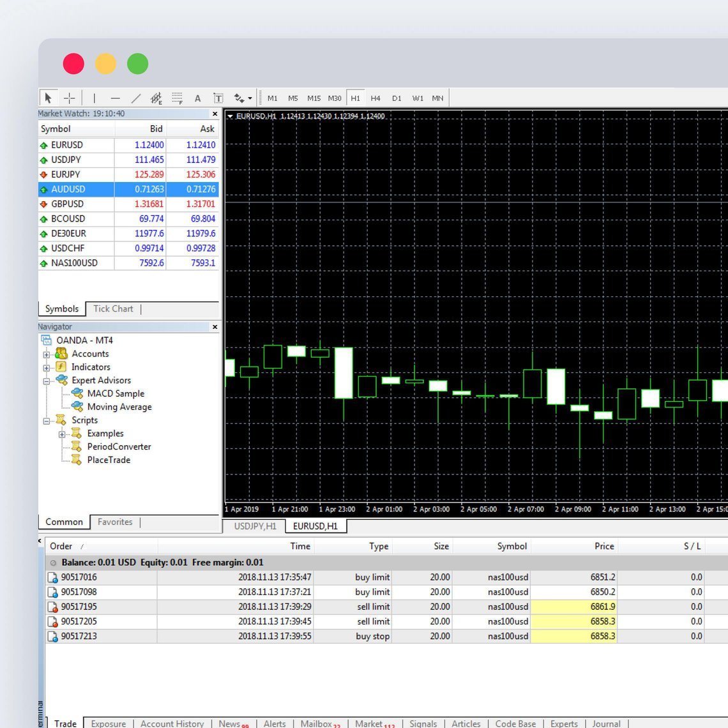Select the cursor arrow tool

pos(48,98)
